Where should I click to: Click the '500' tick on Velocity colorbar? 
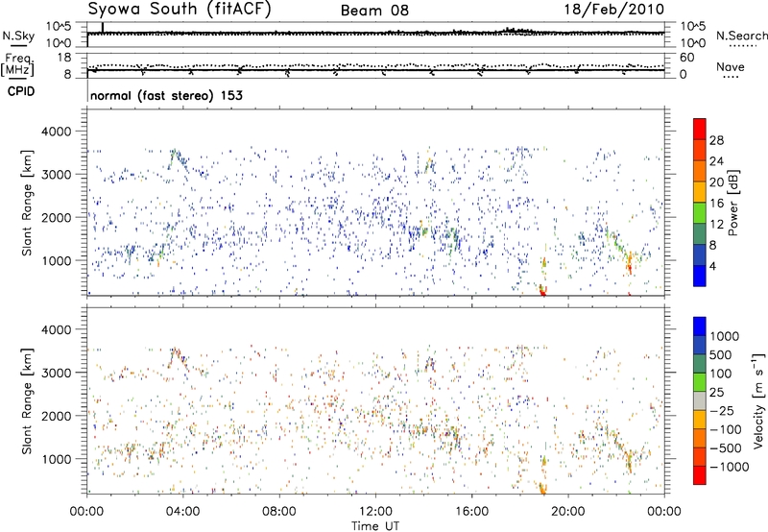click(721, 354)
